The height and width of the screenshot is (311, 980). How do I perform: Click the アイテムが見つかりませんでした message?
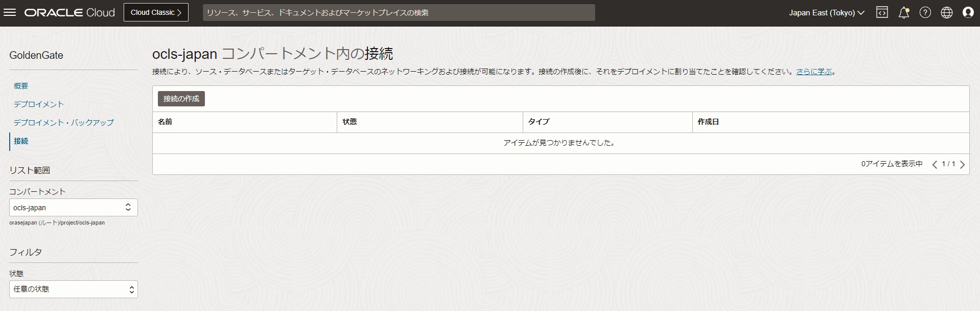click(x=561, y=143)
